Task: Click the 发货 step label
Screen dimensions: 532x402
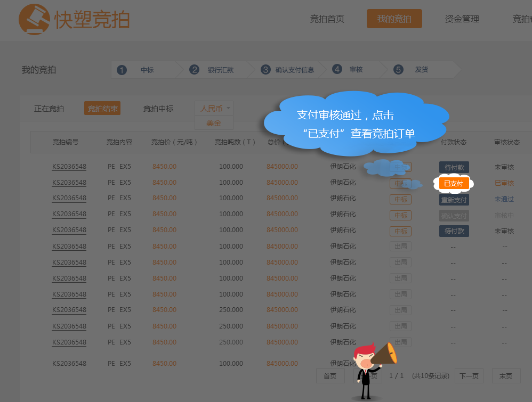Action: pyautogui.click(x=422, y=70)
